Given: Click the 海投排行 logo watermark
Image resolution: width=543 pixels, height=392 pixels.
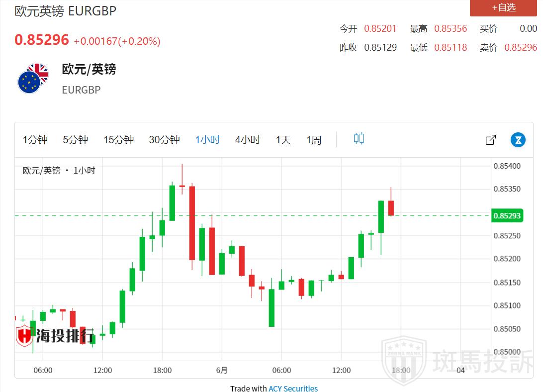Looking at the screenshot, I should pos(55,336).
